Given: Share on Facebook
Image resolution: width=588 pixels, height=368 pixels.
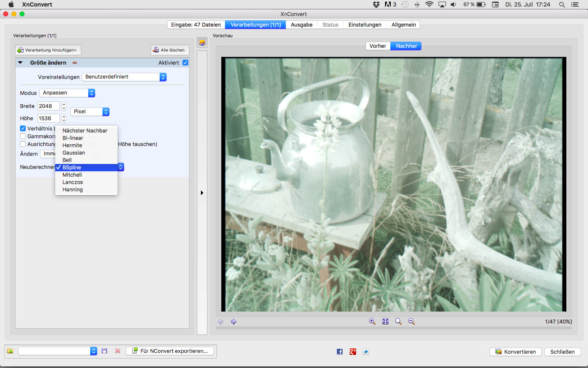Looking at the screenshot, I should click(340, 352).
